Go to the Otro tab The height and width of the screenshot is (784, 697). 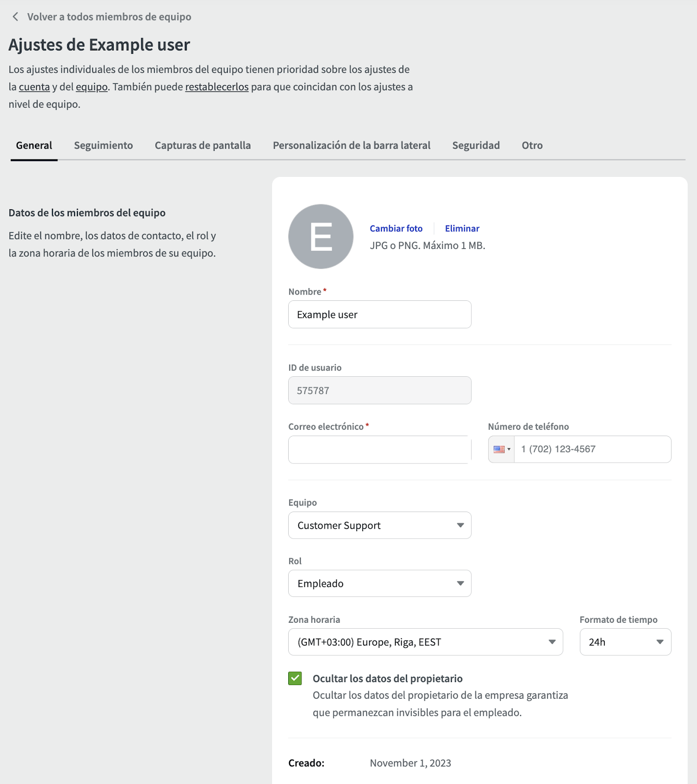[532, 146]
